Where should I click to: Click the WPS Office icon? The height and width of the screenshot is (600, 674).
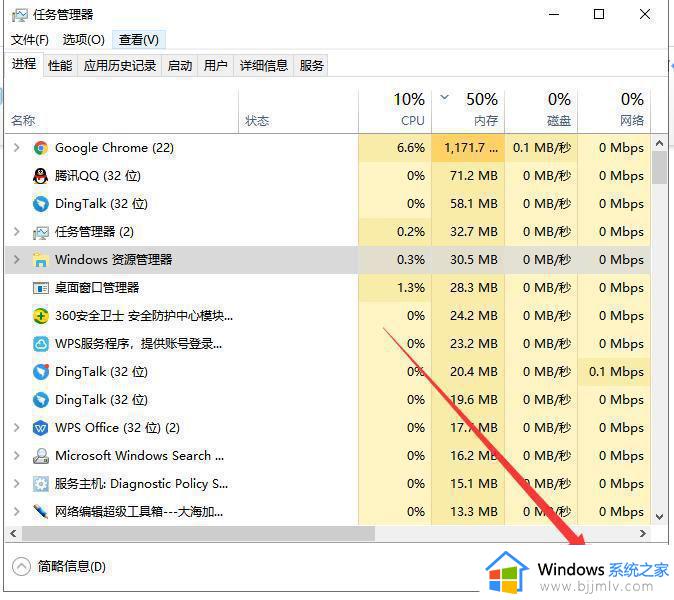click(40, 428)
